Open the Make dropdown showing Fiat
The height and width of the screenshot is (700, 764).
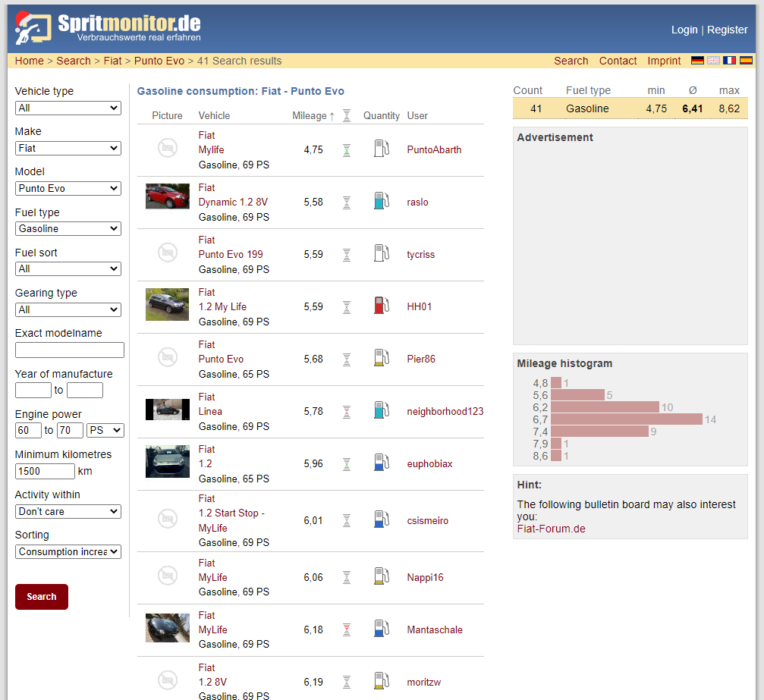pos(68,148)
